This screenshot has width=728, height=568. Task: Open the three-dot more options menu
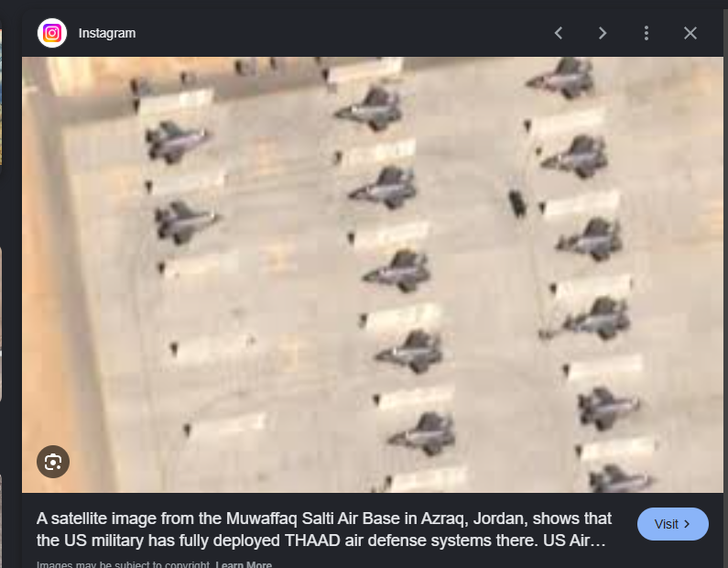[647, 33]
